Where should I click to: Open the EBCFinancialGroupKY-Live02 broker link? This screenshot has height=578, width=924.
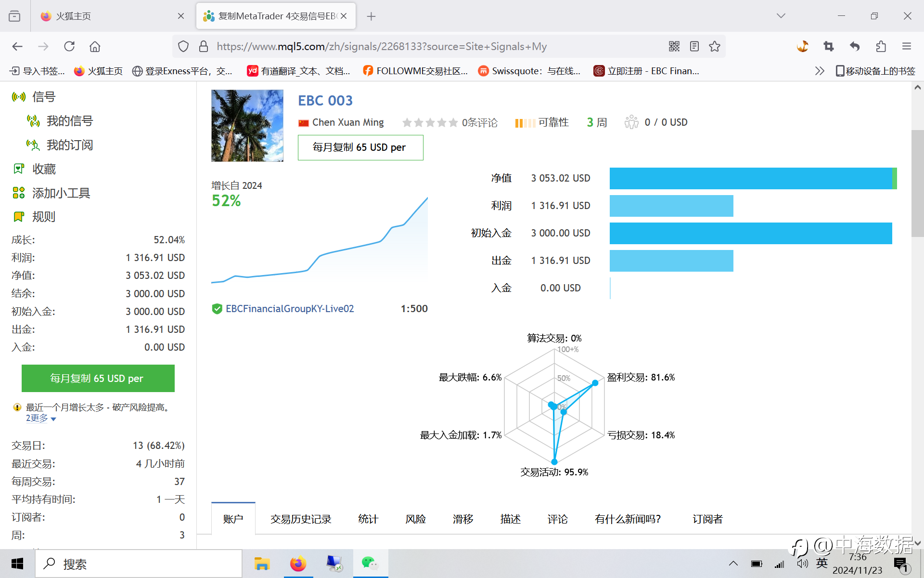pyautogui.click(x=290, y=309)
